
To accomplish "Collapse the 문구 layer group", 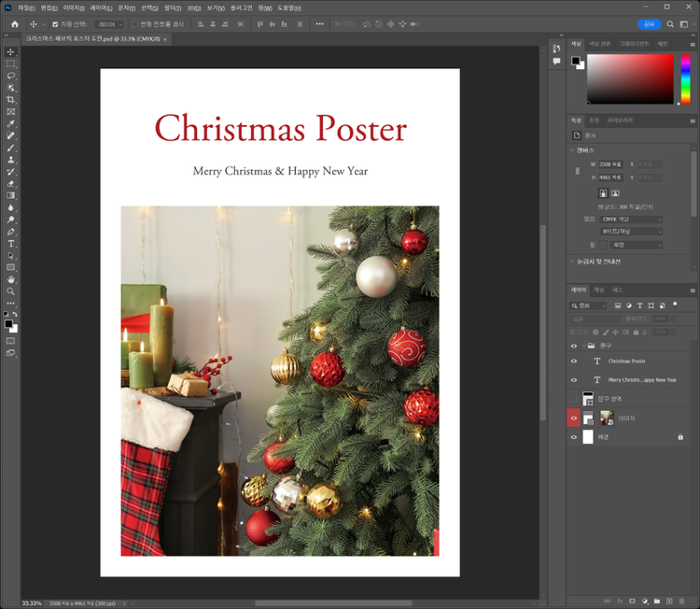I will click(x=584, y=345).
